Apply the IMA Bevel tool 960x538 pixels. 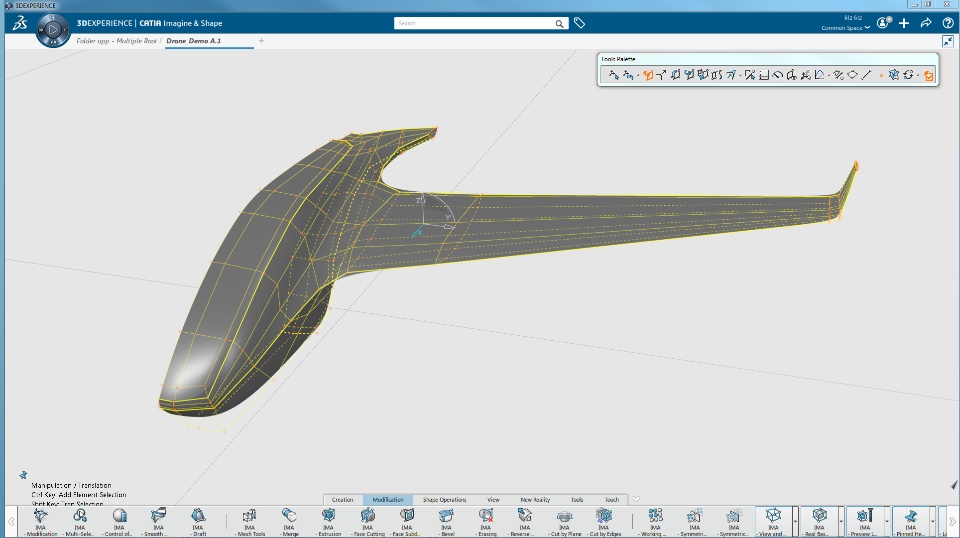[446, 522]
